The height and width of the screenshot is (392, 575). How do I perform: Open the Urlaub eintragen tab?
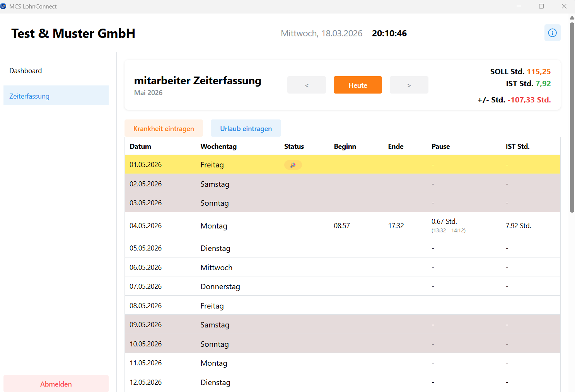coord(246,129)
